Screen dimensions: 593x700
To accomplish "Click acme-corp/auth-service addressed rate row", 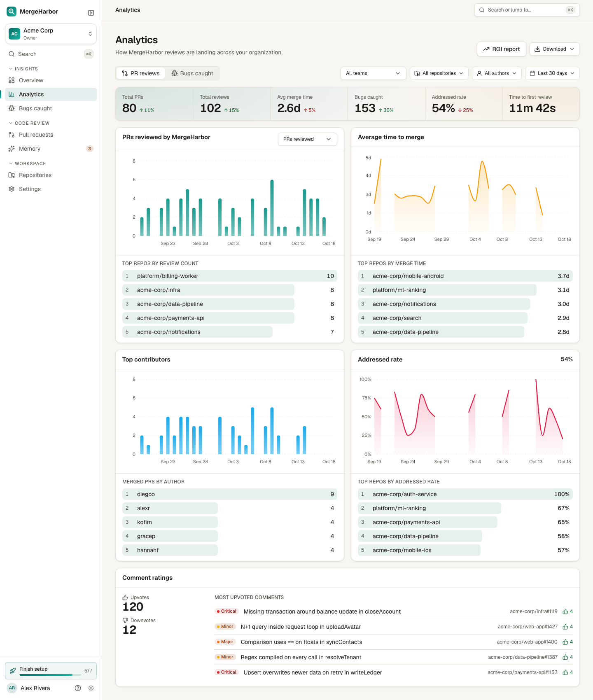I will point(465,494).
